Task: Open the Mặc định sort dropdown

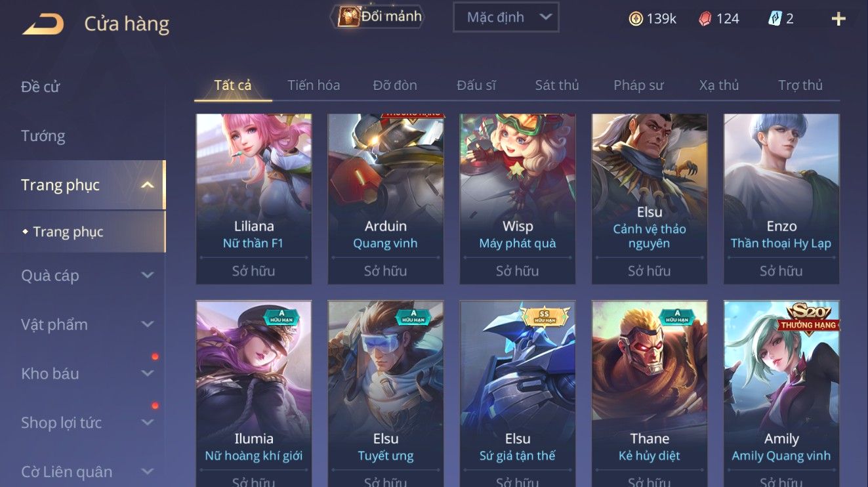Action: pyautogui.click(x=506, y=18)
